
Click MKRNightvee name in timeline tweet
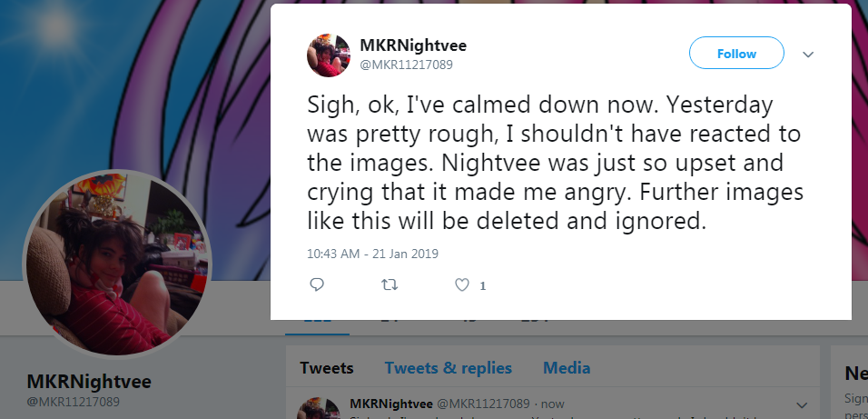[x=390, y=404]
